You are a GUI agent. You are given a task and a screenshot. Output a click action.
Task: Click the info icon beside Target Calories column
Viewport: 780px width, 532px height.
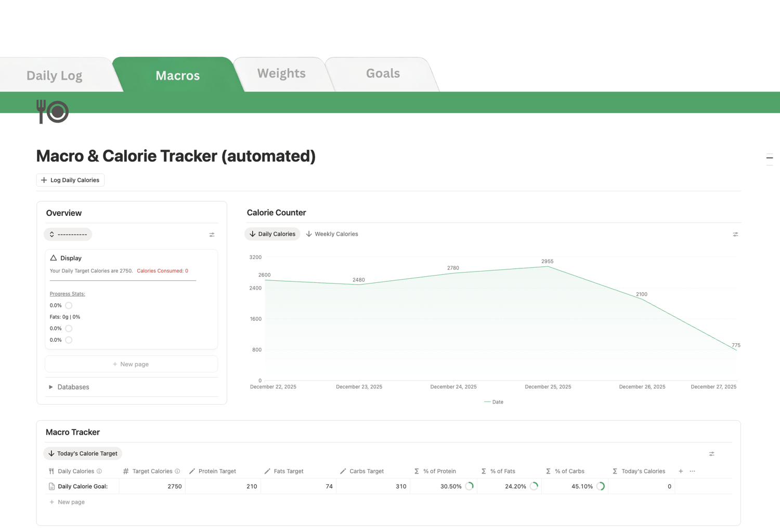point(177,471)
